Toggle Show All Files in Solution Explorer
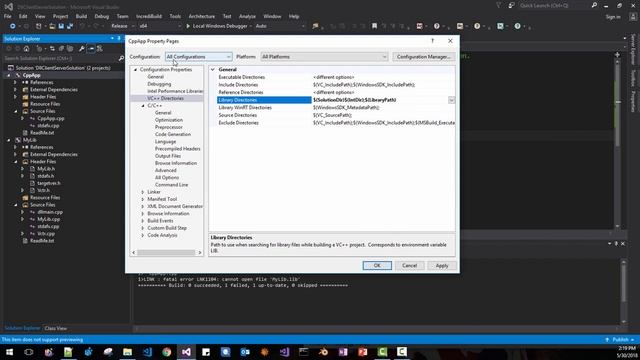Image resolution: width=640 pixels, height=360 pixels. point(70,49)
